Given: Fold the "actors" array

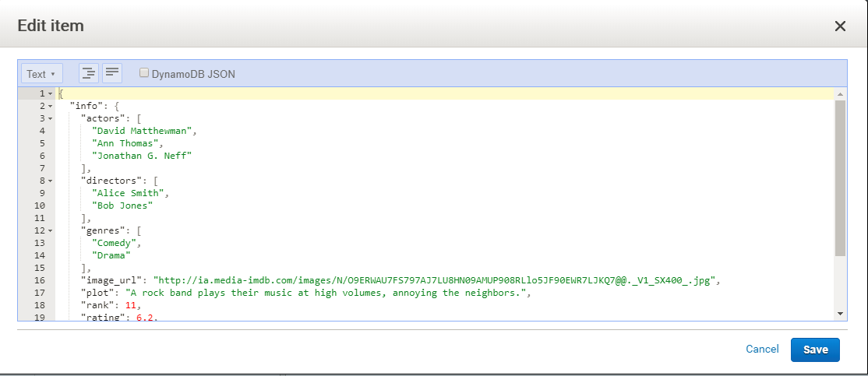Looking at the screenshot, I should tap(50, 118).
